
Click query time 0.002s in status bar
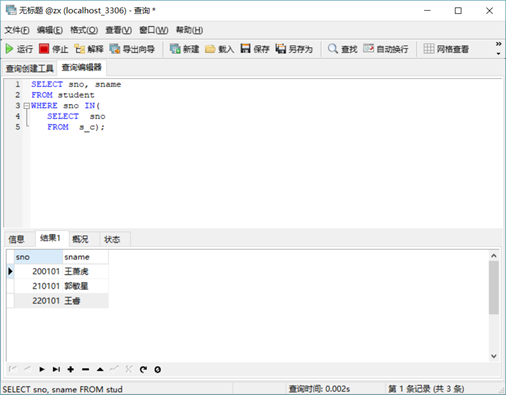click(x=319, y=389)
